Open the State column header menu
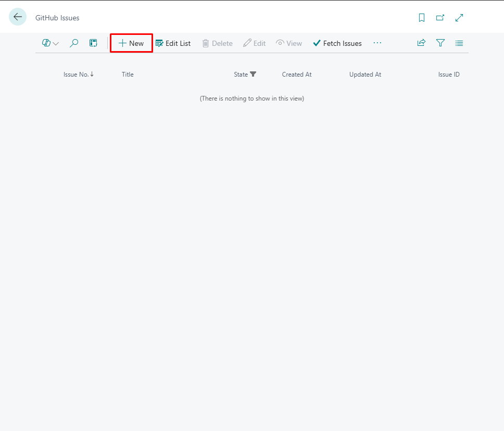This screenshot has width=504, height=431. (x=241, y=75)
